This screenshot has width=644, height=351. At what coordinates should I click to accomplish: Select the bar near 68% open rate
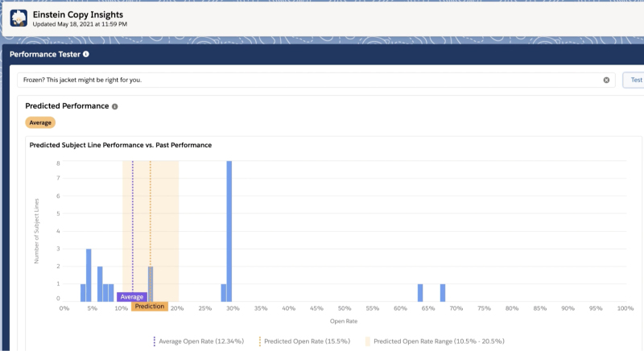[443, 293]
